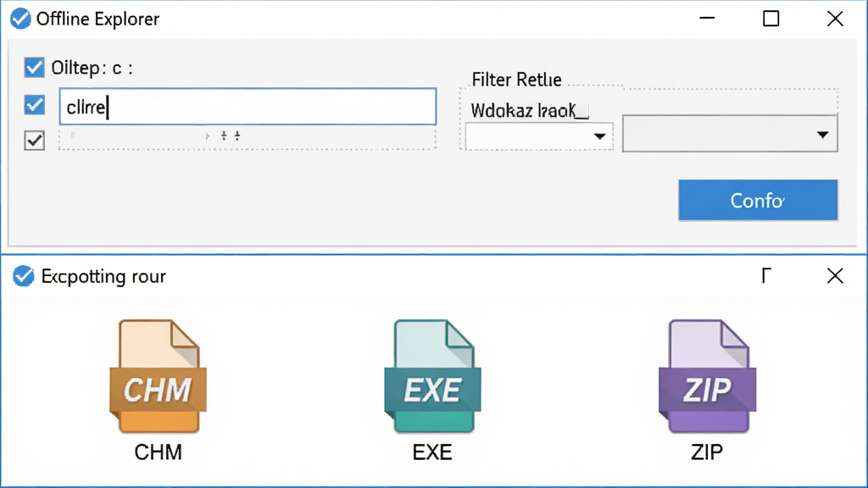
Task: Uncheck the checkbox beside the clirre field
Action: 34,104
